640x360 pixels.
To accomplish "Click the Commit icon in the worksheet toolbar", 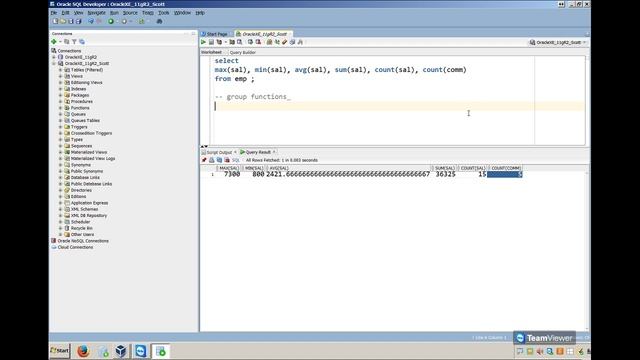I will pyautogui.click(x=250, y=42).
